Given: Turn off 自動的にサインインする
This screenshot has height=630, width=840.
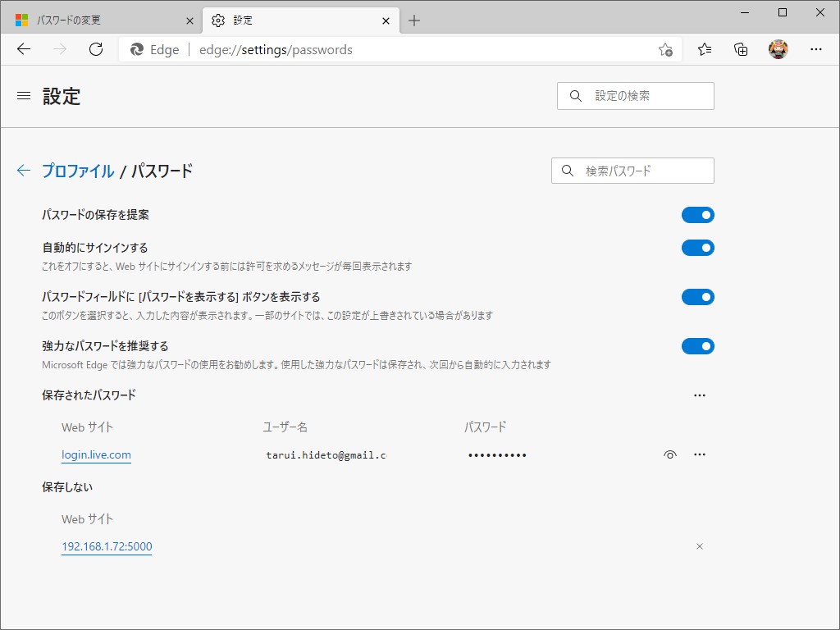Looking at the screenshot, I should pos(698,247).
